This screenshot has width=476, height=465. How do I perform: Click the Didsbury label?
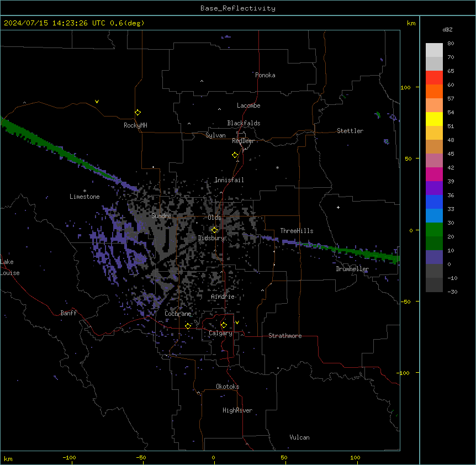pos(211,238)
